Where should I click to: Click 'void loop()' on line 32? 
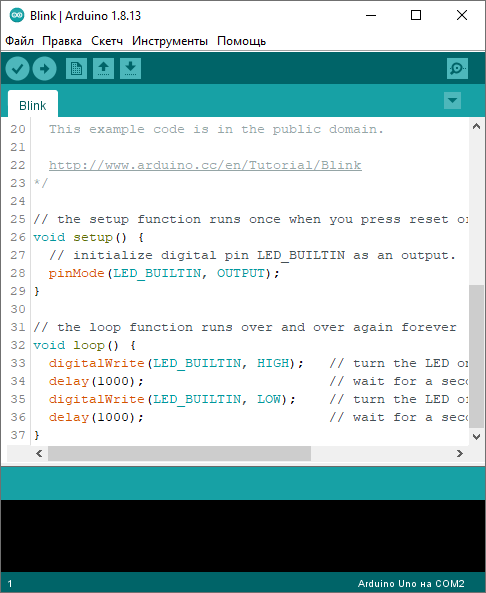[x=76, y=346]
